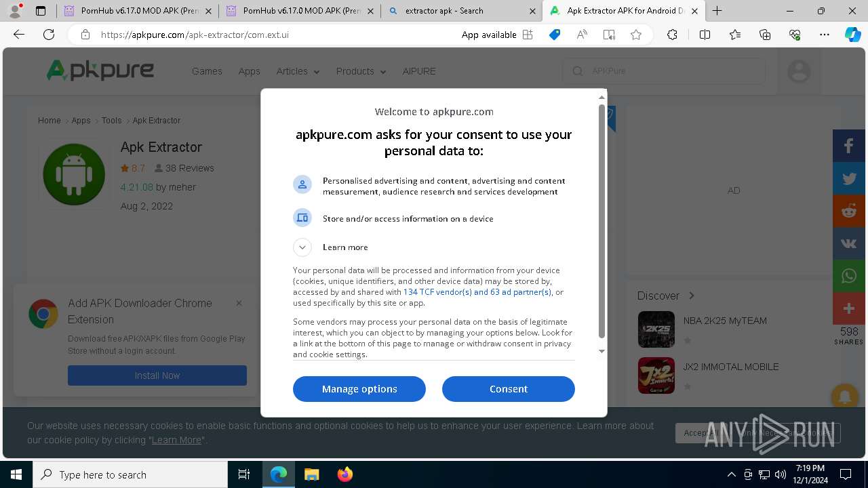Screen dimensions: 868x488
Task: Open browser extensions puzzle icon
Action: (672, 35)
